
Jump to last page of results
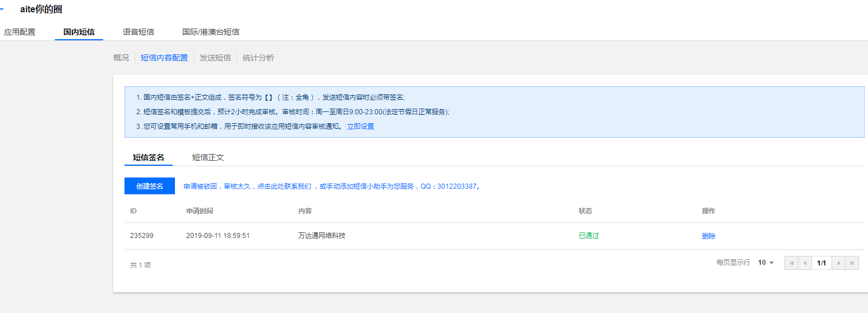(852, 263)
